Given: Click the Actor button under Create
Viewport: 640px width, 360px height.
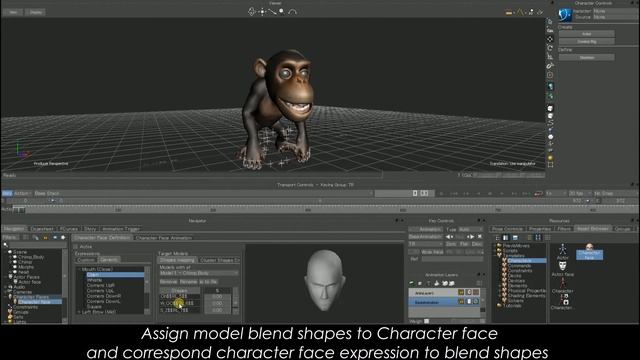Looking at the screenshot, I should pos(587,34).
